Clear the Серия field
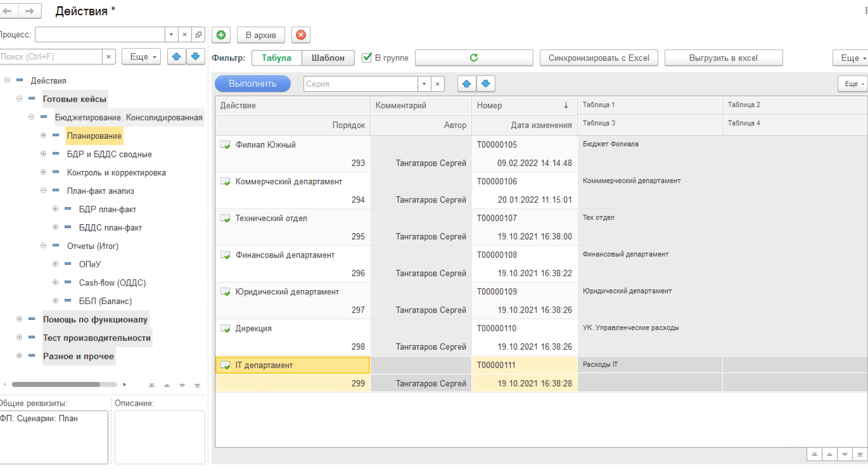This screenshot has width=868, height=470. (437, 84)
